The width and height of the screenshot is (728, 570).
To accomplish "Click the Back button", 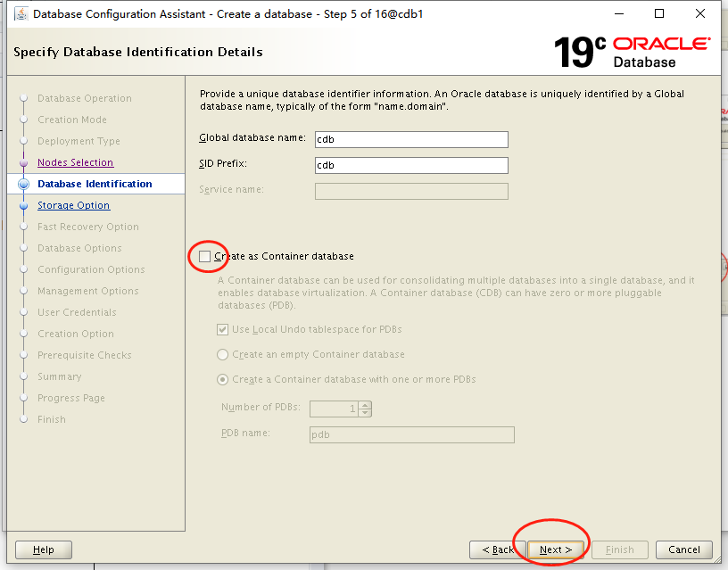I will pos(498,550).
